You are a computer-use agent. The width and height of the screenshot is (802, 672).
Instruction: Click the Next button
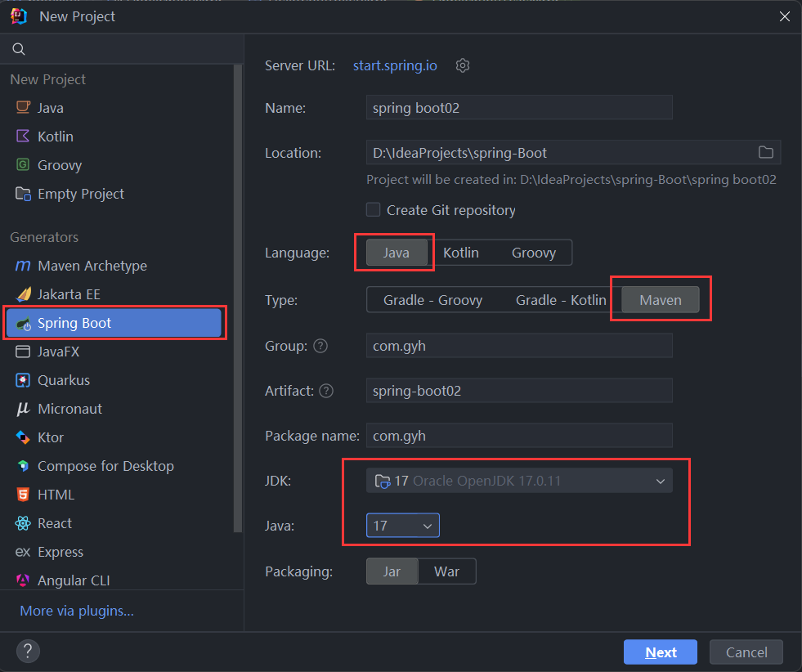tap(661, 652)
